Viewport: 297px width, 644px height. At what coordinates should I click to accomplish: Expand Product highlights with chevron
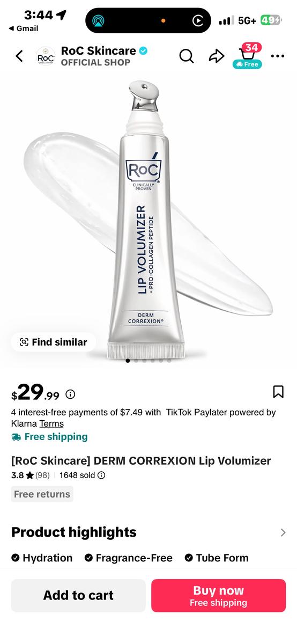[x=283, y=532]
